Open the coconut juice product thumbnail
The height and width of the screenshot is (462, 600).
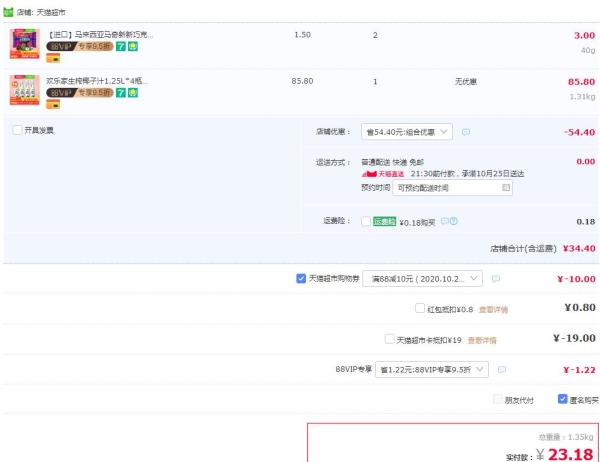coord(24,90)
